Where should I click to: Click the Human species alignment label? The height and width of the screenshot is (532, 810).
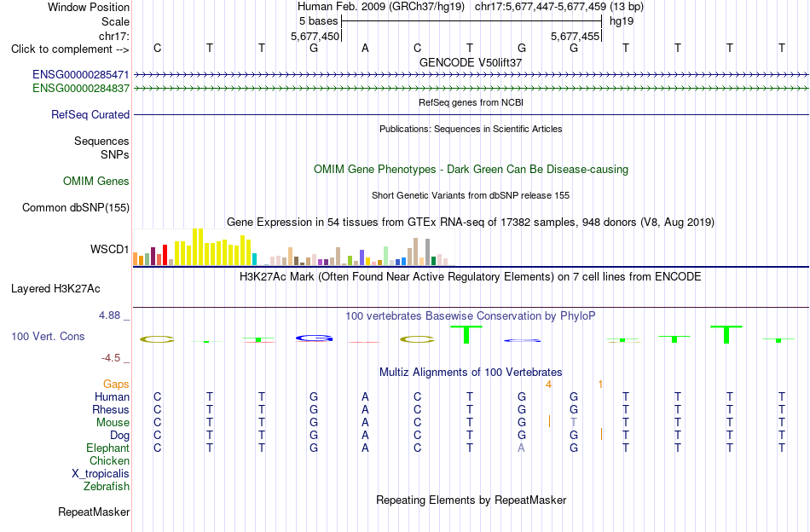[x=112, y=396]
